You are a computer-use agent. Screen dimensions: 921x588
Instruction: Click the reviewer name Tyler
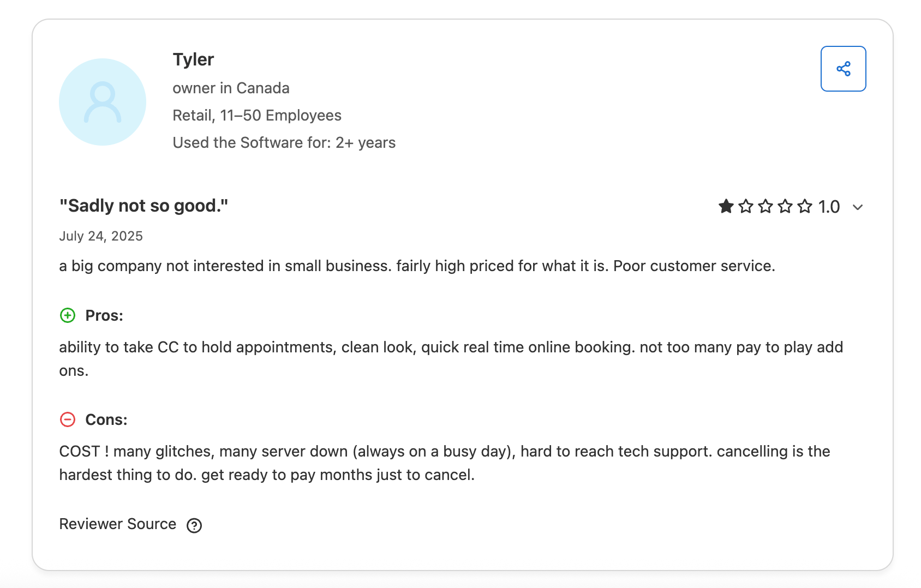click(x=193, y=59)
